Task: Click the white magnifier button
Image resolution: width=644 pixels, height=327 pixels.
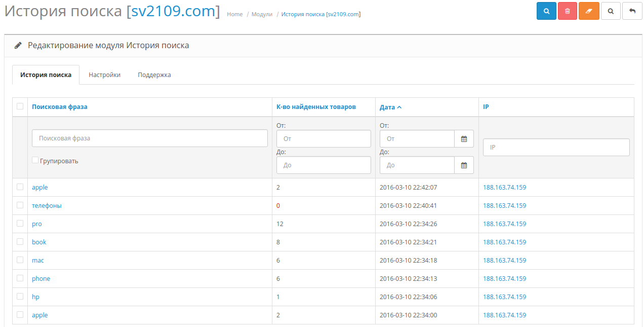Action: 611,11
